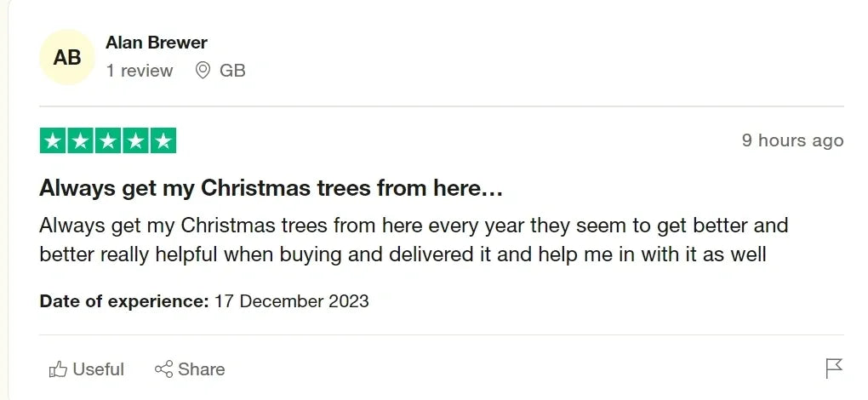Flag this review with the flag icon
The height and width of the screenshot is (400, 868).
(x=834, y=368)
